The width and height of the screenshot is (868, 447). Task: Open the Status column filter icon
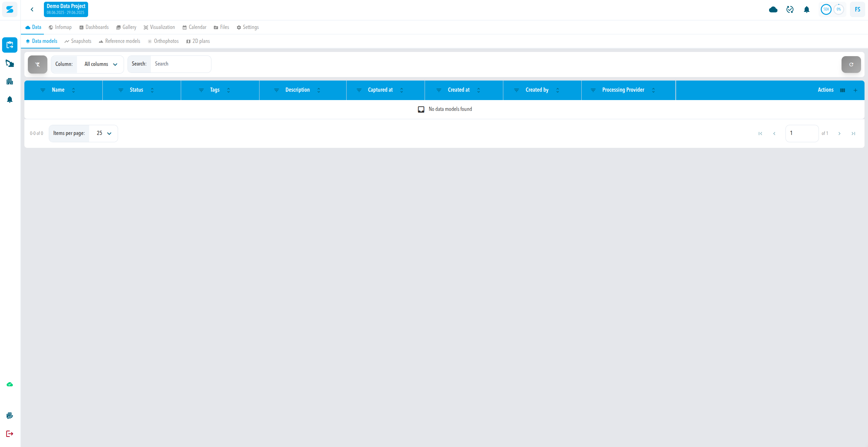121,90
